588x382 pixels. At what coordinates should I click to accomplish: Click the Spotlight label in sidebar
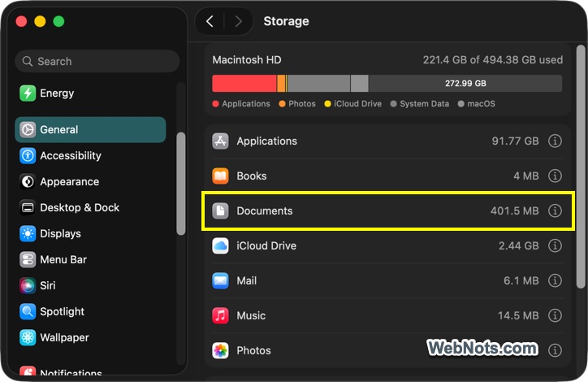coord(63,311)
